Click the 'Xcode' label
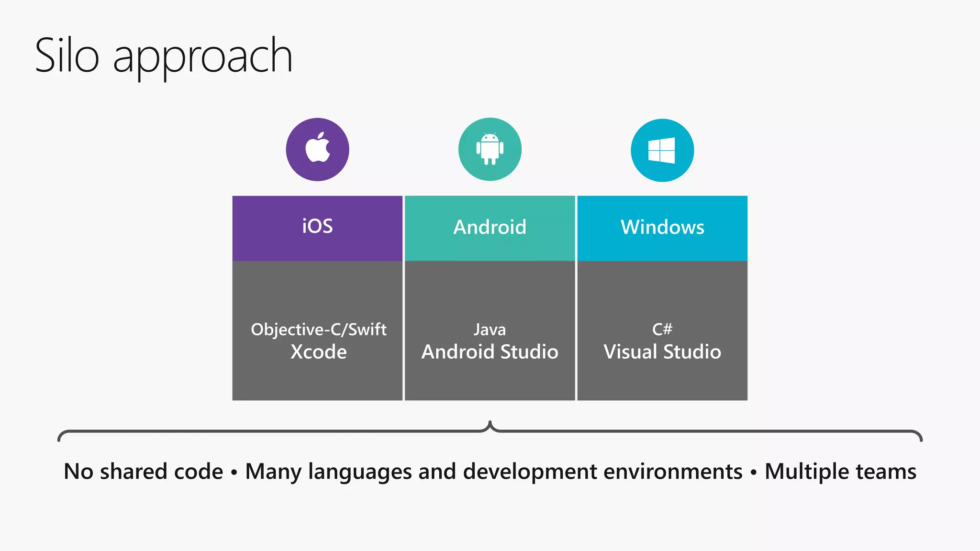 (x=319, y=352)
